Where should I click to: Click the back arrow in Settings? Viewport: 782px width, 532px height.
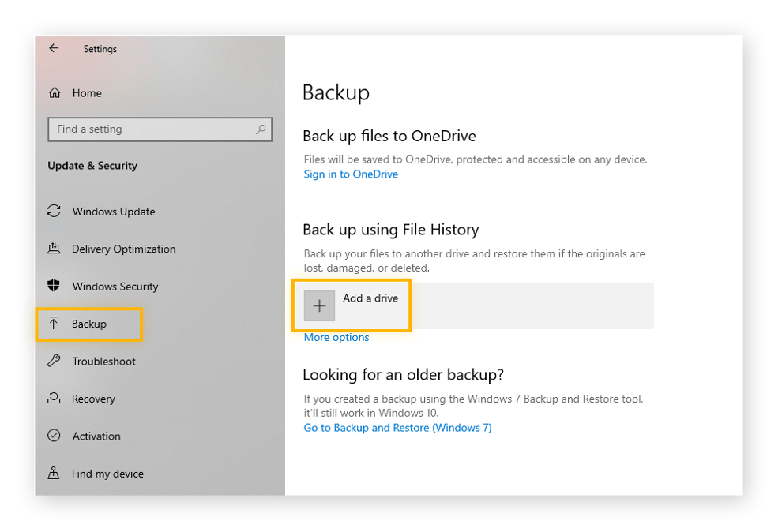(x=54, y=48)
